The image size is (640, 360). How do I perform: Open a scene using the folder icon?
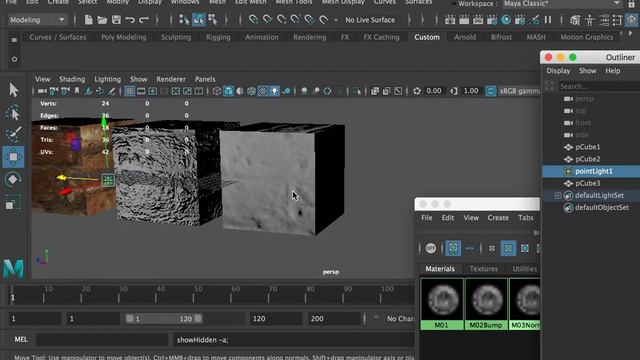click(x=102, y=20)
